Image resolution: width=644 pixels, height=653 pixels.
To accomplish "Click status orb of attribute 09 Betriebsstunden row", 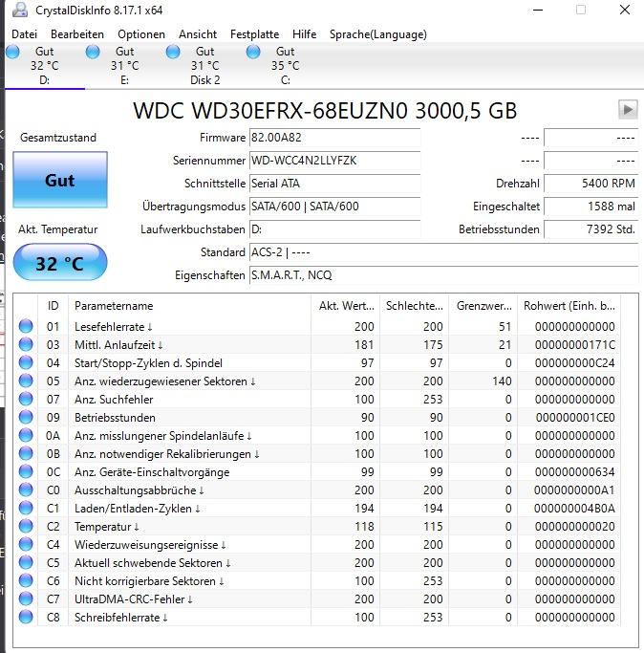I will 26,417.
